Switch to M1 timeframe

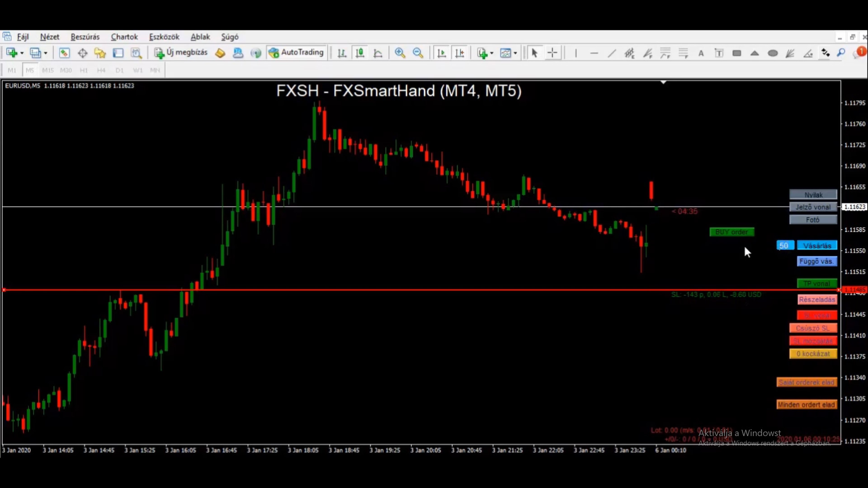[12, 70]
